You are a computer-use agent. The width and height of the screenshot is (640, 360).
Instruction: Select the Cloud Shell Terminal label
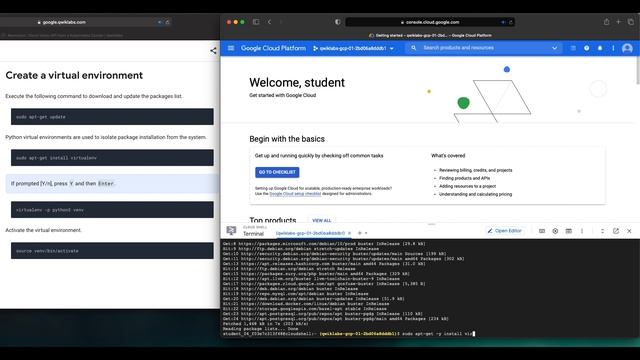(x=253, y=234)
